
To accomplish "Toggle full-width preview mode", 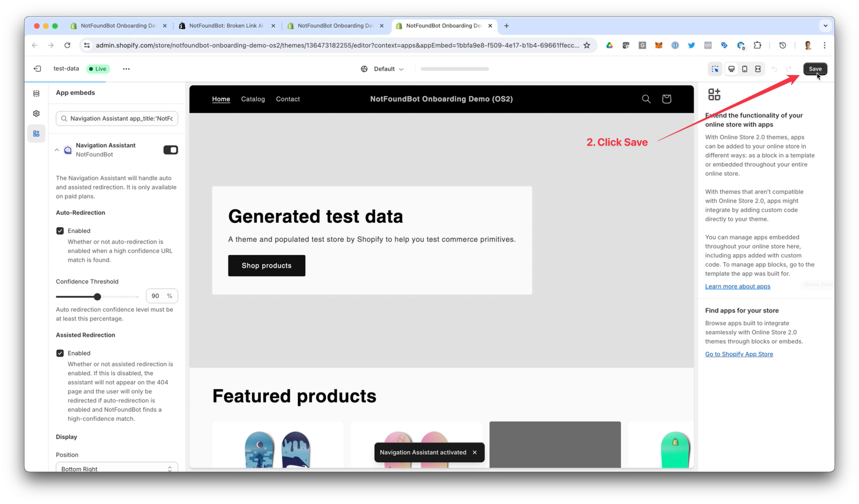I will [758, 69].
